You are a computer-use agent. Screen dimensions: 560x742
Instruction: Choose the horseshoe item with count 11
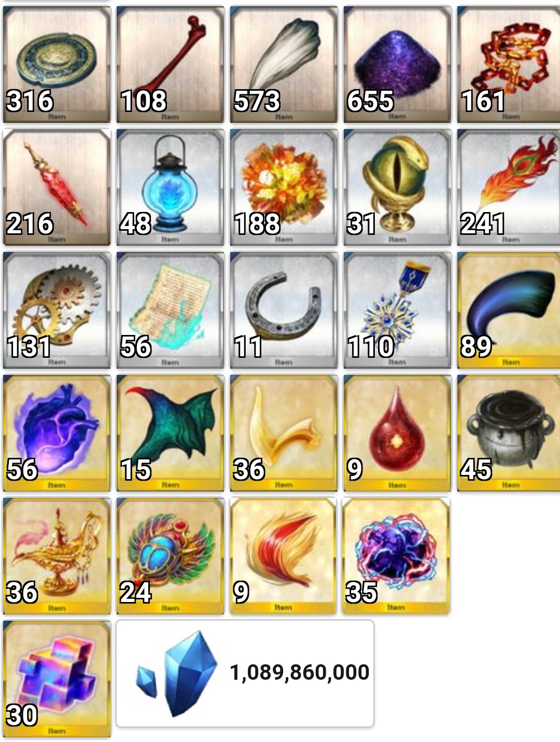click(284, 310)
